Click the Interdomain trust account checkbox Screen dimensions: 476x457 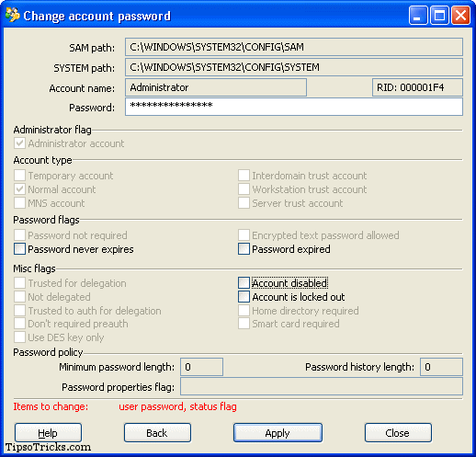point(244,176)
